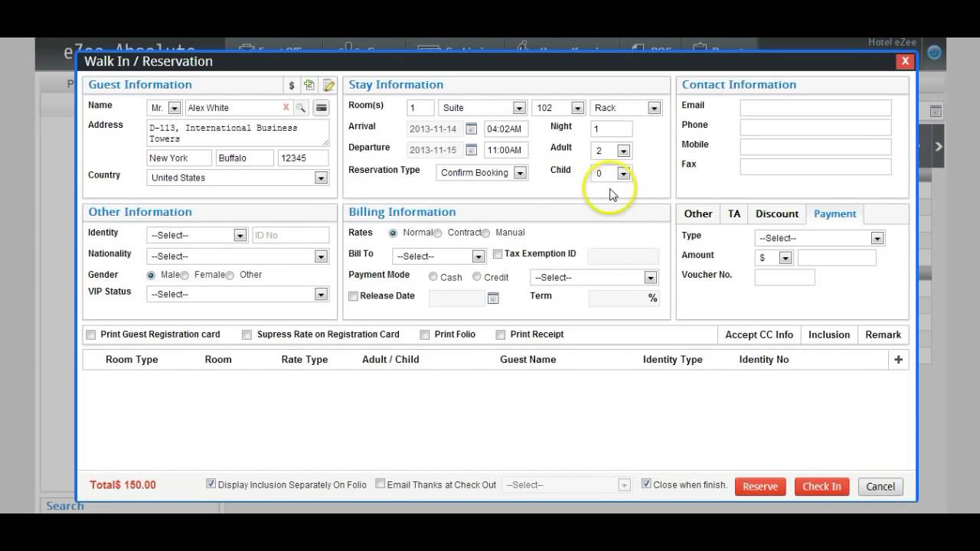The image size is (980, 551).
Task: Tick the Release Date checkbox
Action: (x=353, y=296)
